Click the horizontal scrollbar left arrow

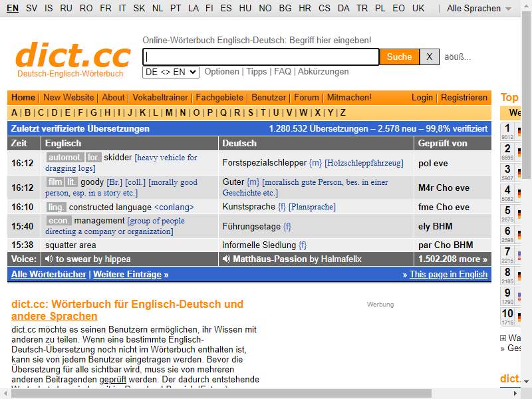coord(5,394)
